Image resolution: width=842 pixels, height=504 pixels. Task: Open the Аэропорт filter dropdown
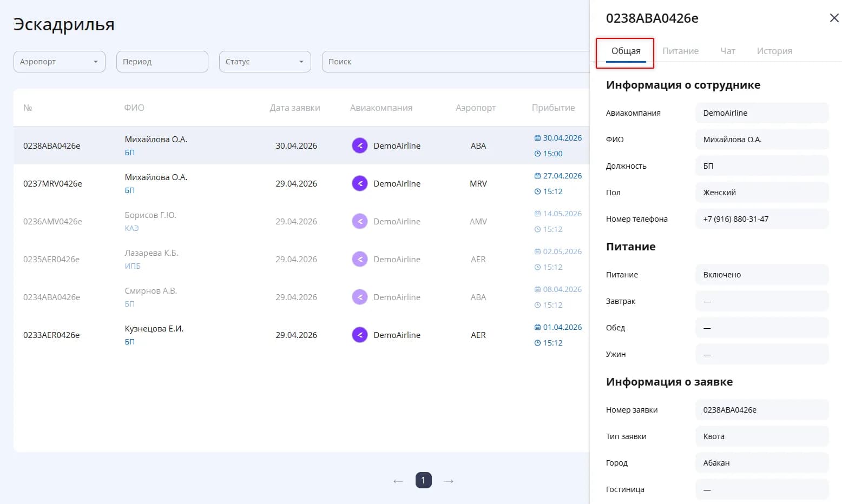[60, 62]
